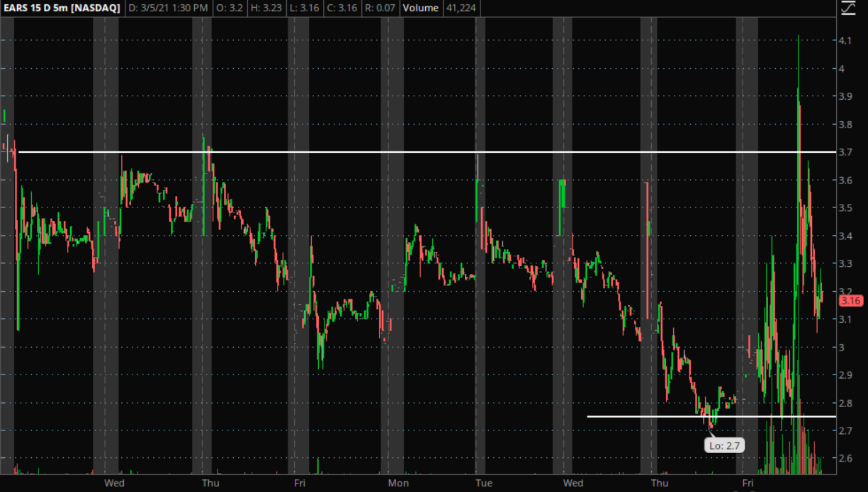Select the Lo: 2.7 price bubble
Screen dimensions: 868x492
[x=724, y=445]
